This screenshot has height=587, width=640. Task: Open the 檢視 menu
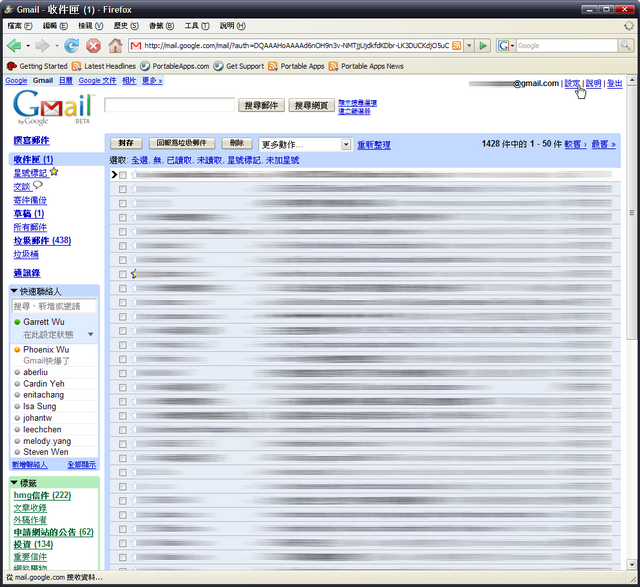pos(91,26)
